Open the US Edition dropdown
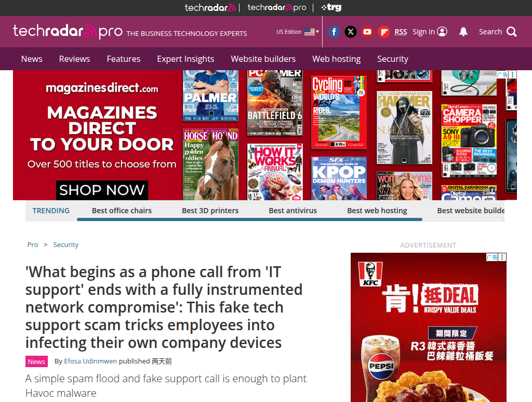The image size is (532, 402). click(298, 32)
